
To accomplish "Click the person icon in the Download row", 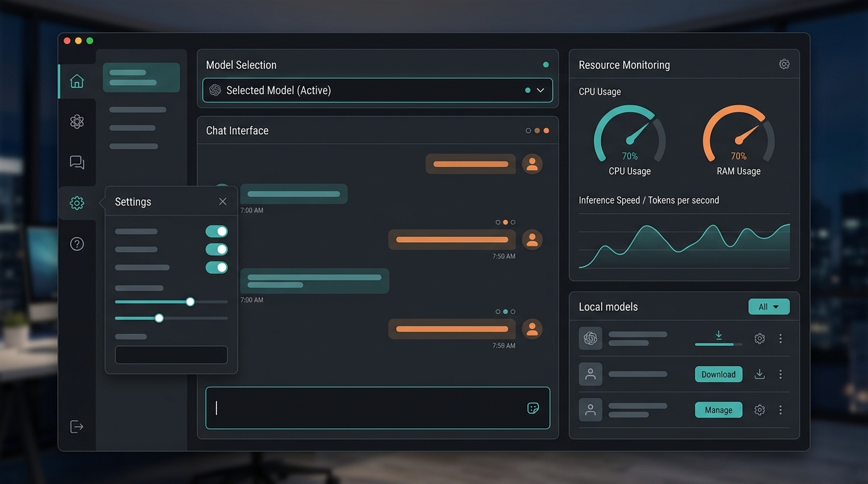I will 590,374.
